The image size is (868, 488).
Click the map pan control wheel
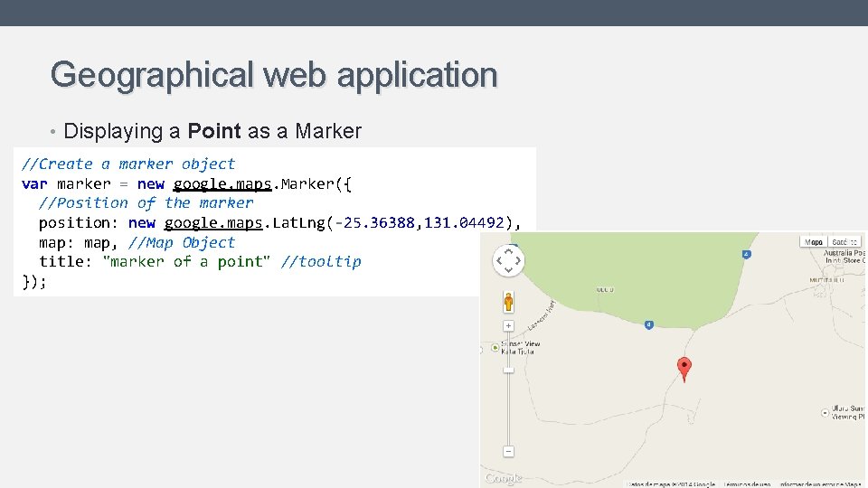pos(508,260)
